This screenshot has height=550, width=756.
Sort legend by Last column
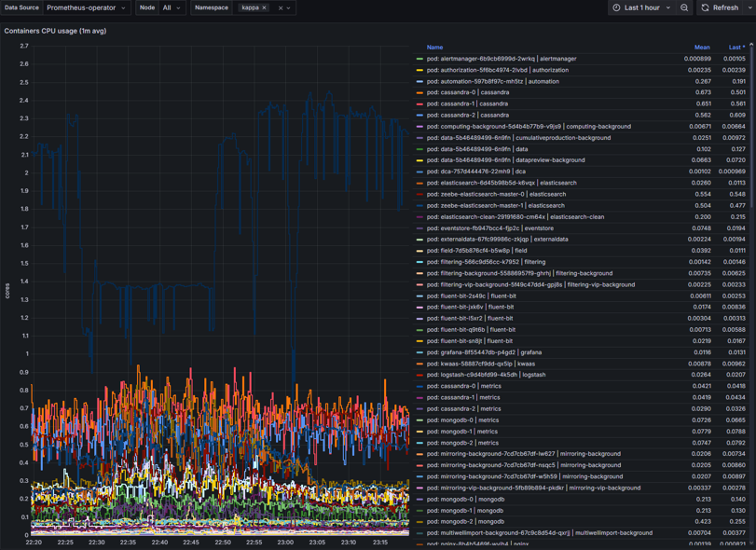pos(735,47)
